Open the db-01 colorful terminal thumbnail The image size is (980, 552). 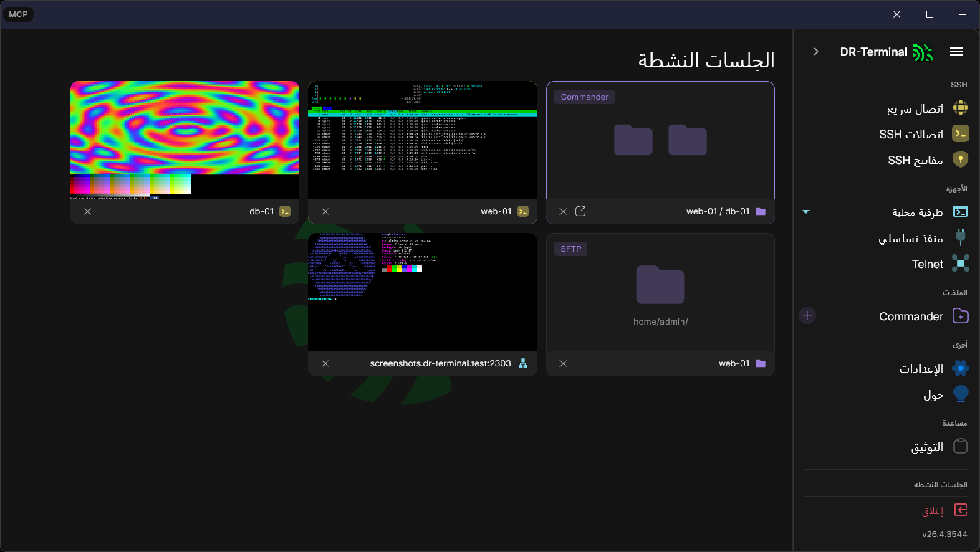click(185, 140)
